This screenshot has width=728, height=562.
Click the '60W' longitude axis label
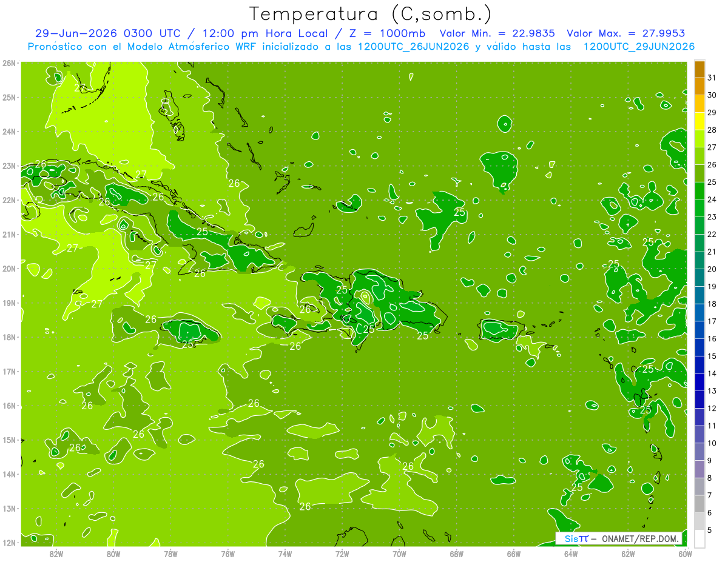pyautogui.click(x=685, y=554)
